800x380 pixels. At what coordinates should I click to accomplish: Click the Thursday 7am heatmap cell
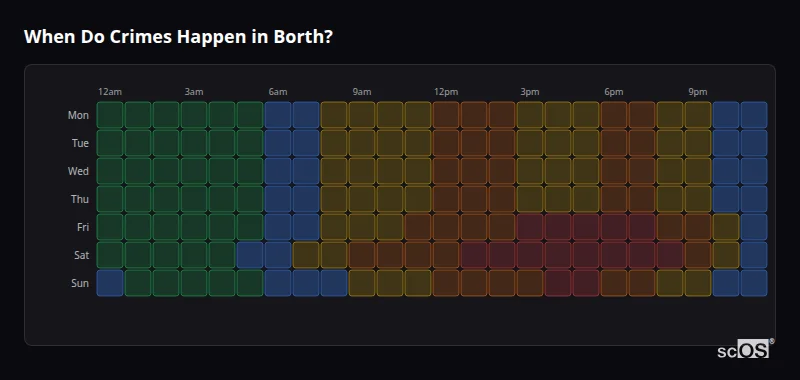(306, 199)
